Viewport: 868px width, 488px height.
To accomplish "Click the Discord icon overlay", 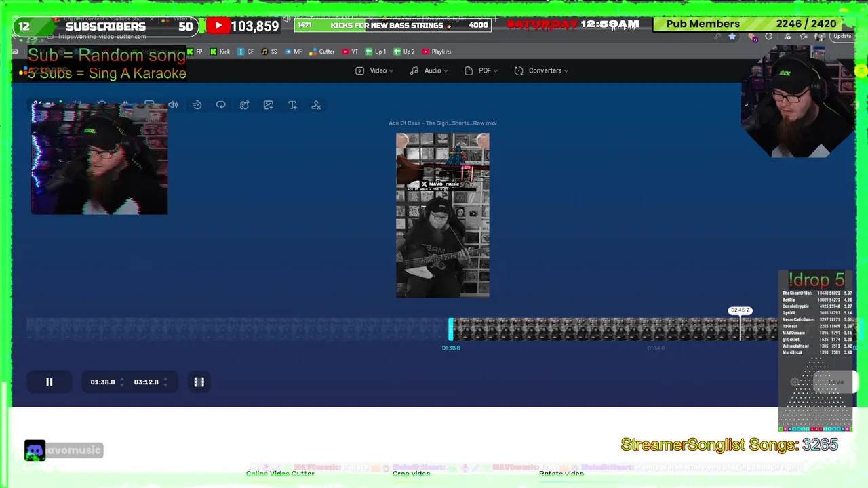I will pos(35,451).
